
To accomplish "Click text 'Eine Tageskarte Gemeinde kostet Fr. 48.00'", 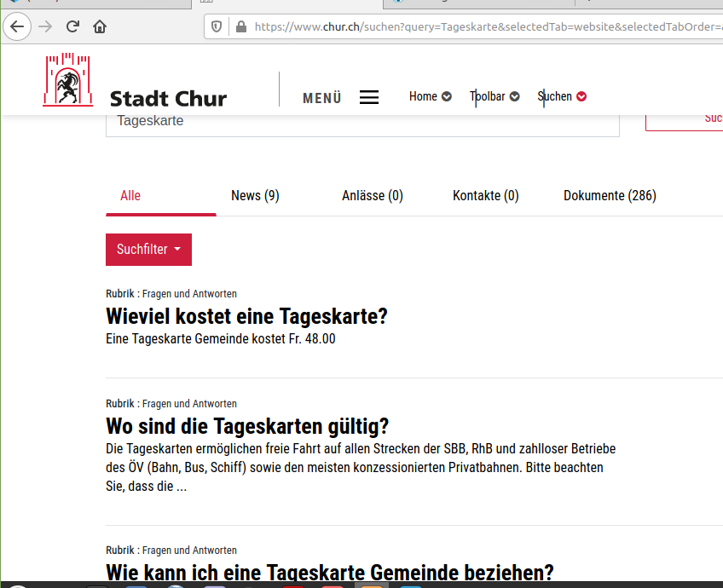I will [x=221, y=338].
